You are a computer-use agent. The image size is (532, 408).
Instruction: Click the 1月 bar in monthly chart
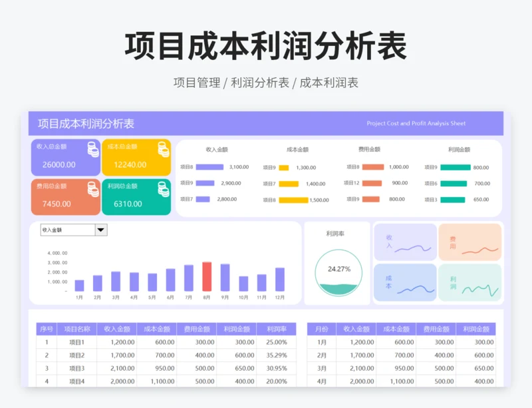(79, 286)
